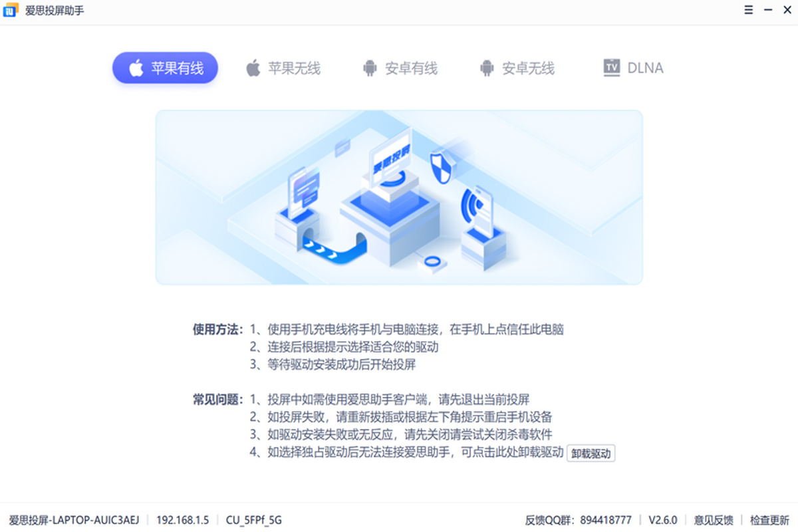The width and height of the screenshot is (798, 532).
Task: Click the Android robot icon beside 安卓无线
Action: [x=487, y=68]
